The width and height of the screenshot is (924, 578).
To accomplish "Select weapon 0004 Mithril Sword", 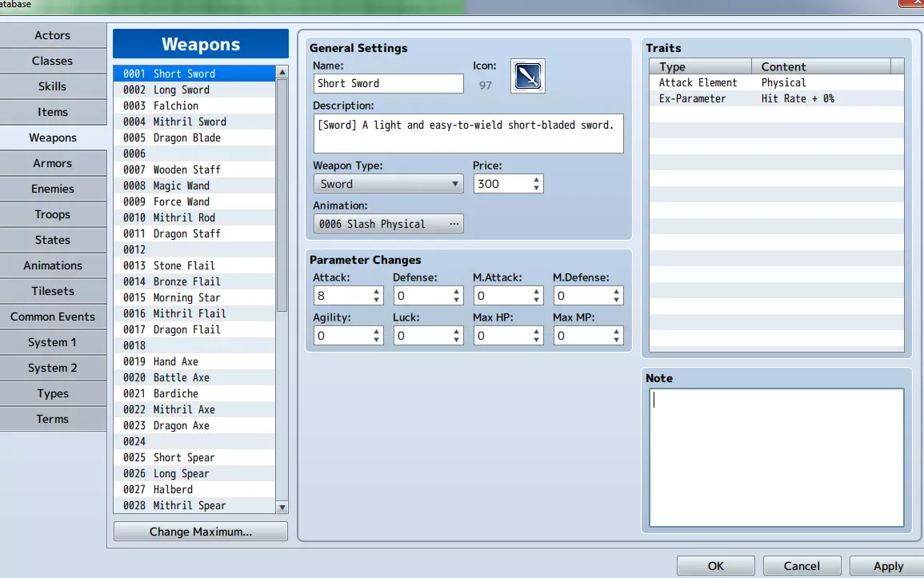I will pos(194,122).
